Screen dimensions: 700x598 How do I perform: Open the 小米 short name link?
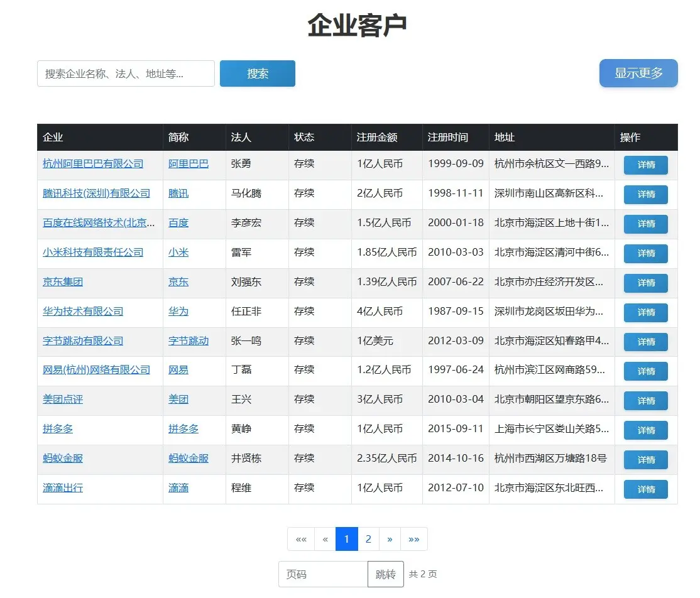coord(178,252)
